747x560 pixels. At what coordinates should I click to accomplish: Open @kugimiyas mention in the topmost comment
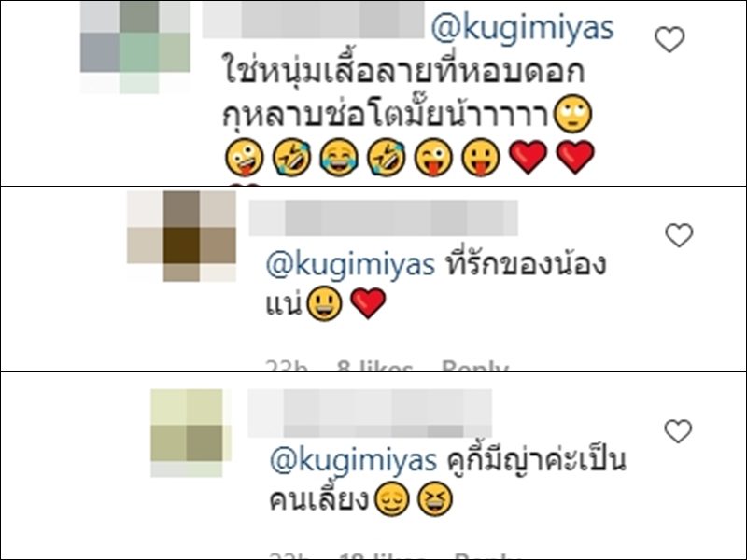(522, 28)
